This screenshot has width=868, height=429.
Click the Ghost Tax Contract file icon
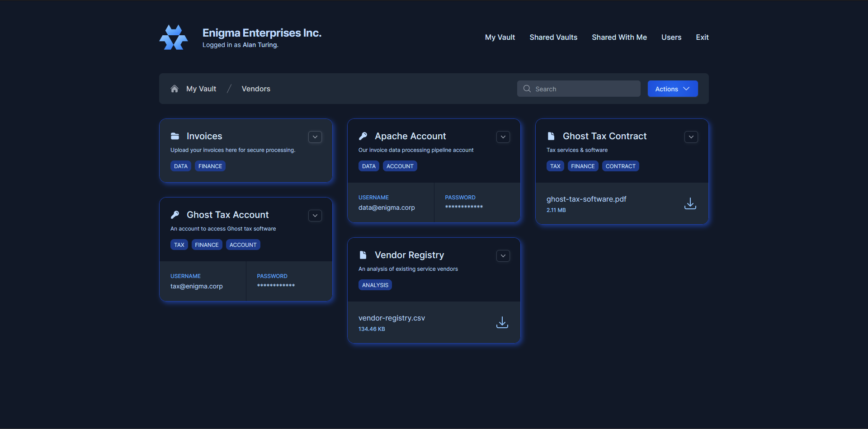[x=551, y=136]
